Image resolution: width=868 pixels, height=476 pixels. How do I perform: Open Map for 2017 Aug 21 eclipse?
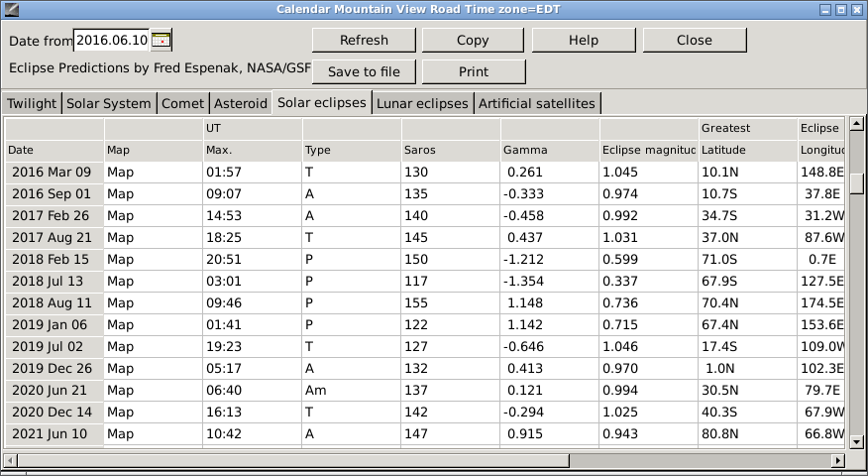tap(154, 238)
